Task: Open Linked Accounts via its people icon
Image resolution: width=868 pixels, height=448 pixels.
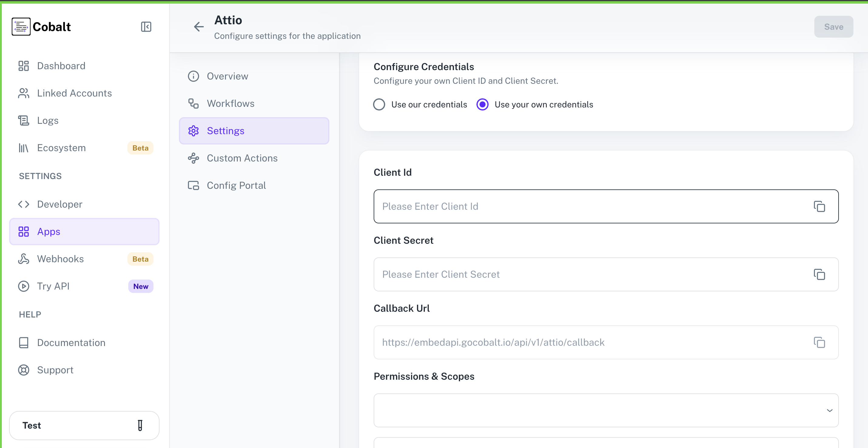Action: tap(23, 93)
